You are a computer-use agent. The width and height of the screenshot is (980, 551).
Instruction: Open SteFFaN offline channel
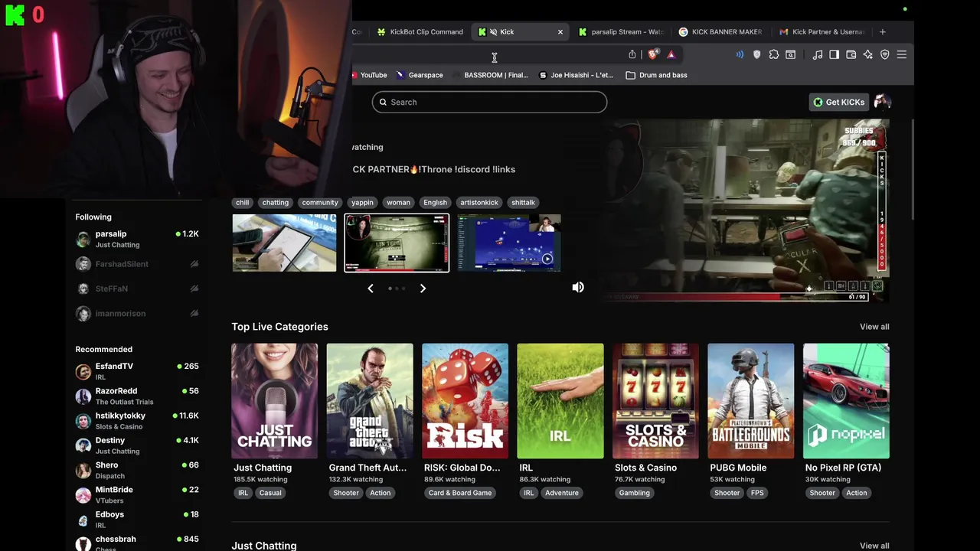(137, 289)
